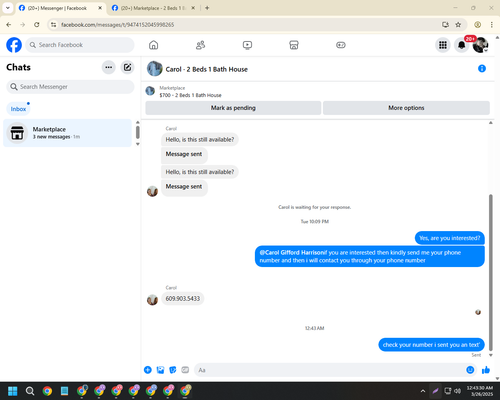Click the seen indicator avatar
500x400 pixels.
tap(478, 312)
